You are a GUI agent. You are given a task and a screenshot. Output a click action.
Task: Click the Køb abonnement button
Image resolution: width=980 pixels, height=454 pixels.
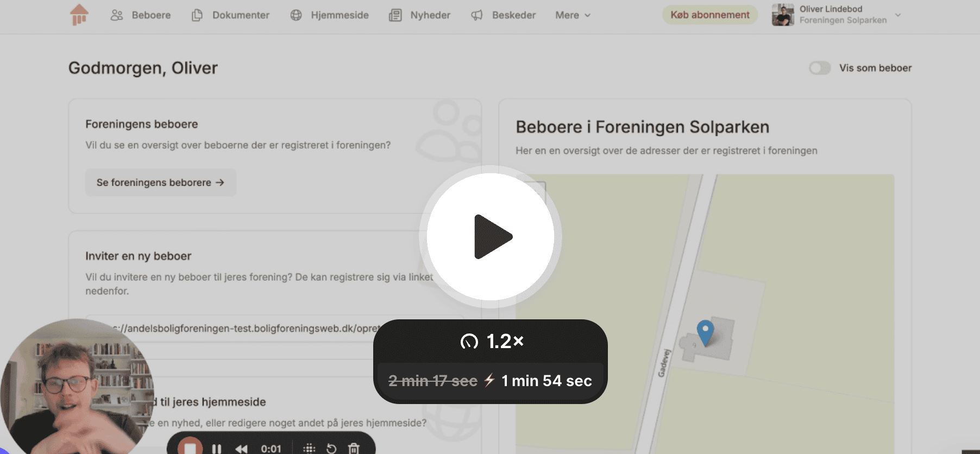(709, 15)
